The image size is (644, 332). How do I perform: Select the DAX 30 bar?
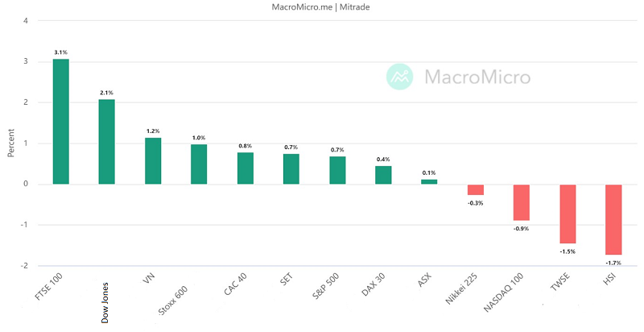coord(383,175)
